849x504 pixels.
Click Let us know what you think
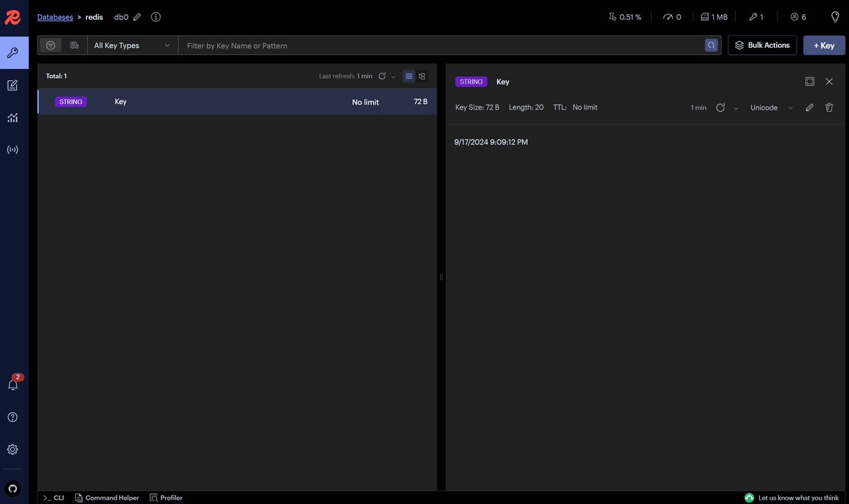pyautogui.click(x=792, y=498)
